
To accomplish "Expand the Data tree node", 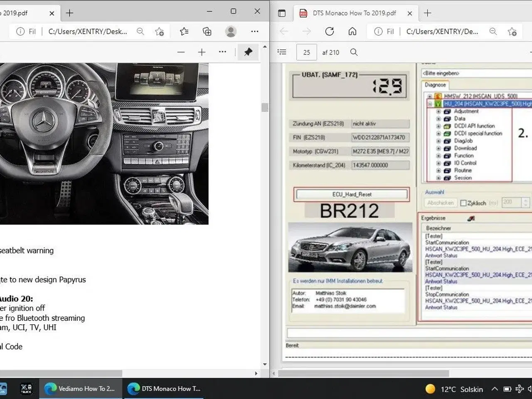I will coord(438,119).
